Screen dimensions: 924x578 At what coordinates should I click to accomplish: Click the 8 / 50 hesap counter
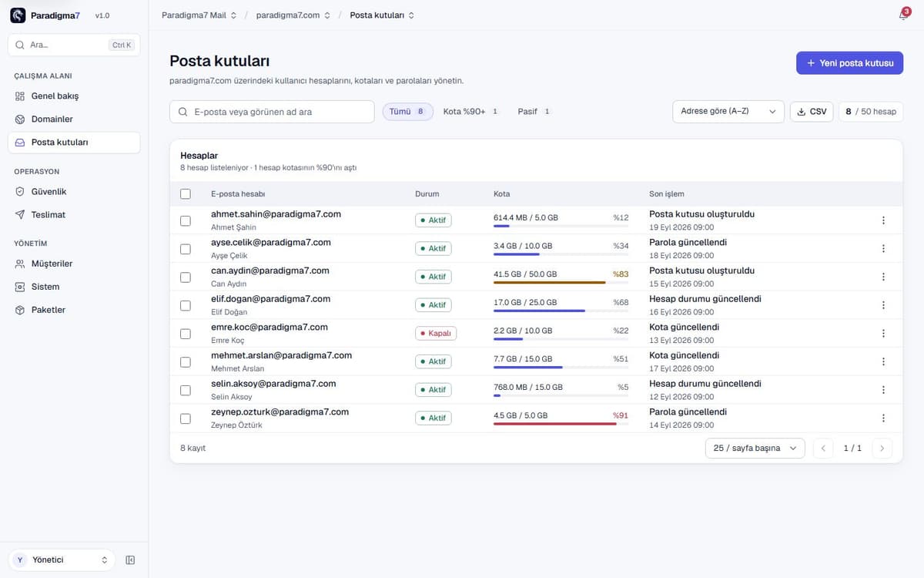click(871, 112)
